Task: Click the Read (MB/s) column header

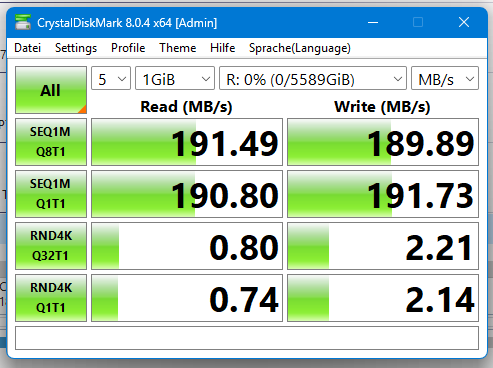Action: (x=186, y=107)
